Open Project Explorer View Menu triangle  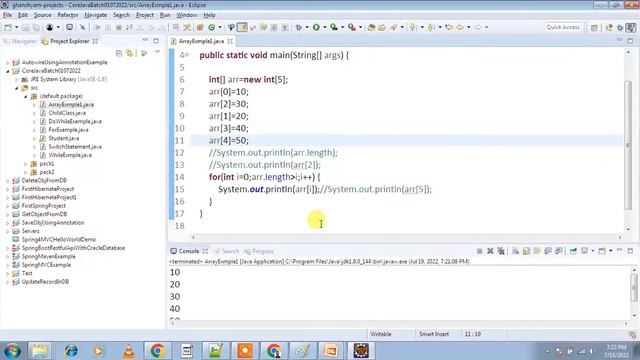pos(158,53)
